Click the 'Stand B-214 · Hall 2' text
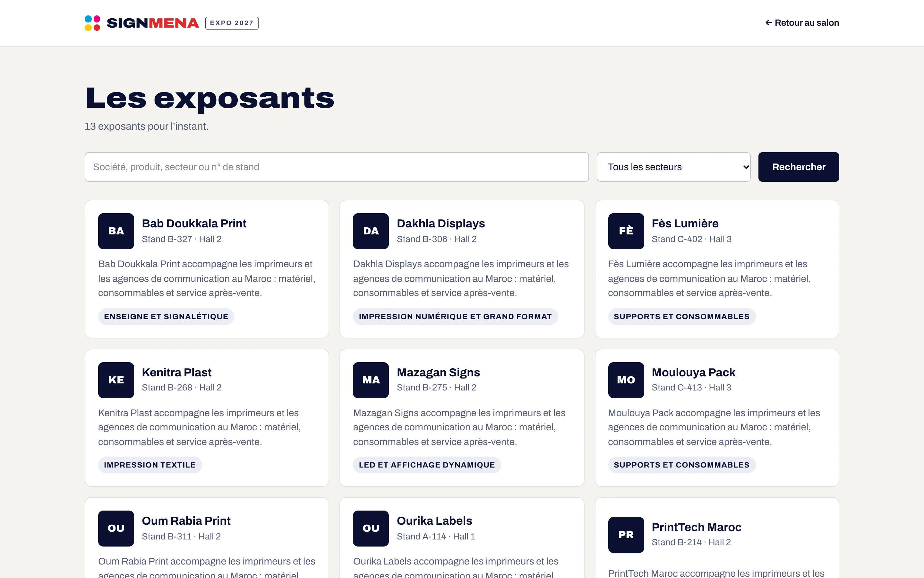This screenshot has height=578, width=924. 691,542
